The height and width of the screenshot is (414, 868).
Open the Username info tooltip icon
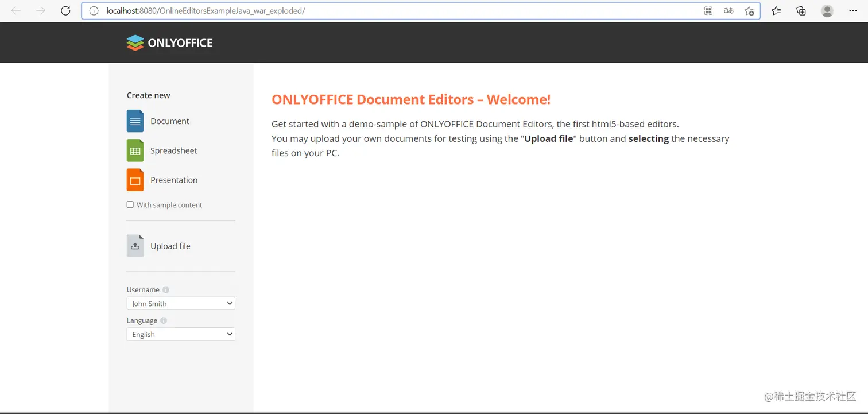coord(165,289)
